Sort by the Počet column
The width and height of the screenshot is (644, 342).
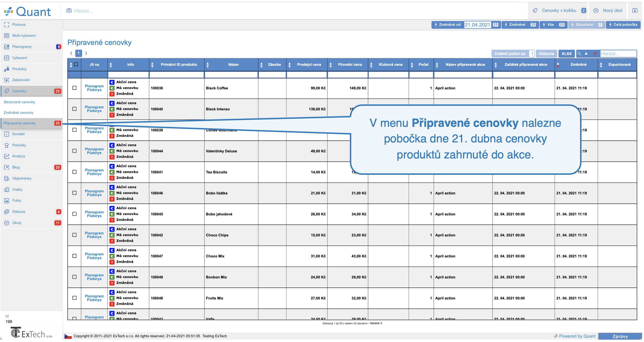pyautogui.click(x=421, y=64)
